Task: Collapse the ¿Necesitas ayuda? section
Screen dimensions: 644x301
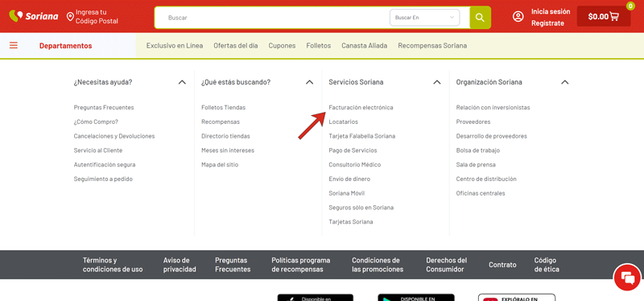Action: click(182, 82)
